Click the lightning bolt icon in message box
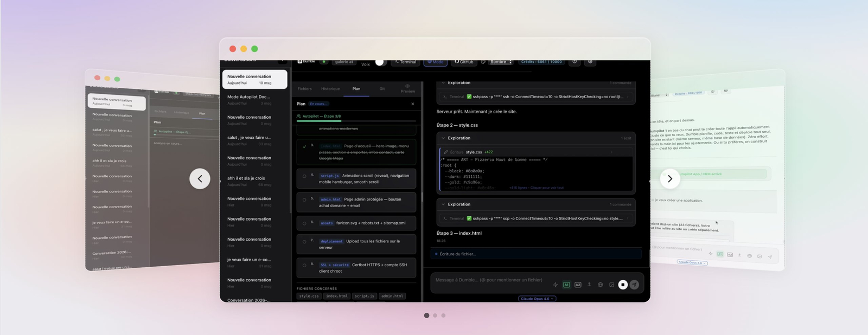 [x=555, y=285]
